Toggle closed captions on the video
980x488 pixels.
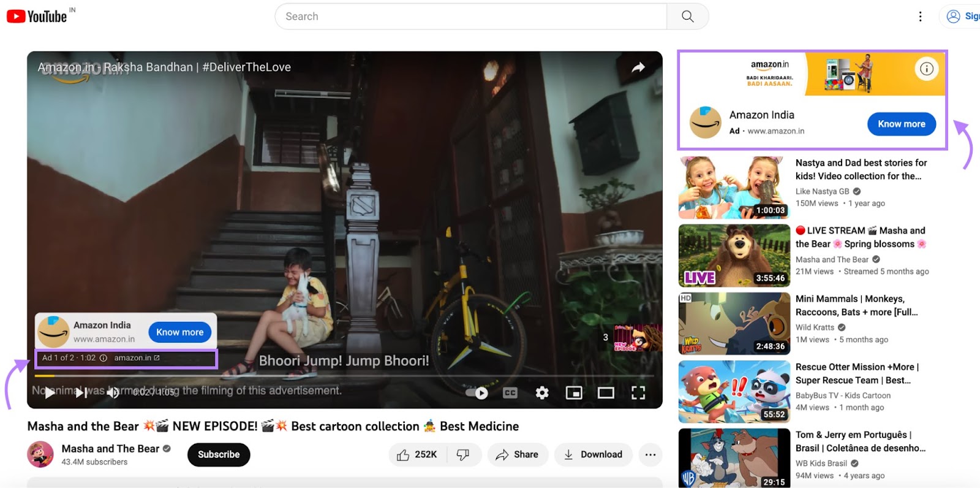point(510,393)
